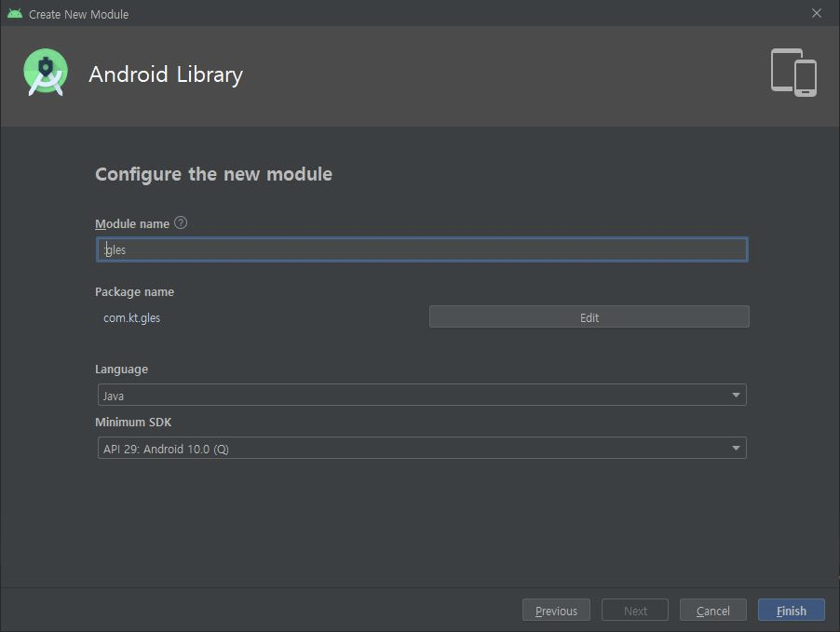The width and height of the screenshot is (840, 632).
Task: Open the Language dropdown showing Java
Action: pos(422,396)
